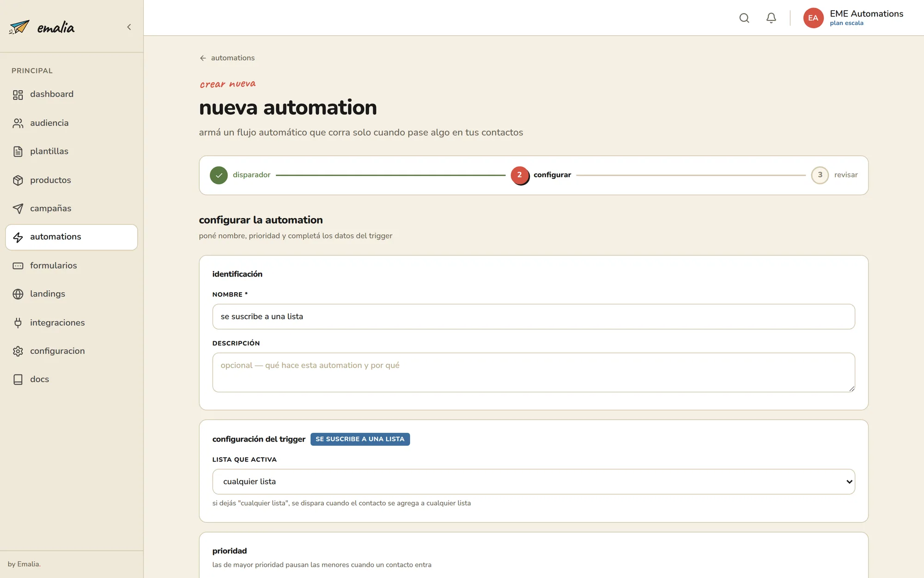The width and height of the screenshot is (924, 578).
Task: Click EME Automations account name
Action: click(866, 14)
